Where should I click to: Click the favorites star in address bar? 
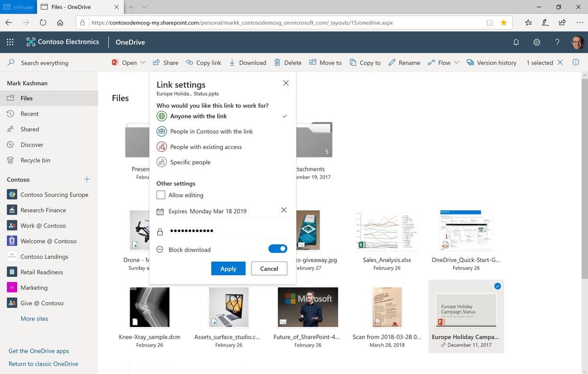coord(504,22)
